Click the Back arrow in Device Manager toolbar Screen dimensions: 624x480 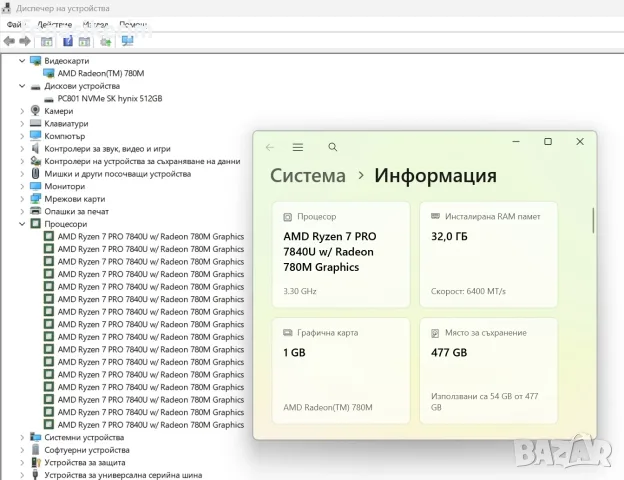(9, 41)
